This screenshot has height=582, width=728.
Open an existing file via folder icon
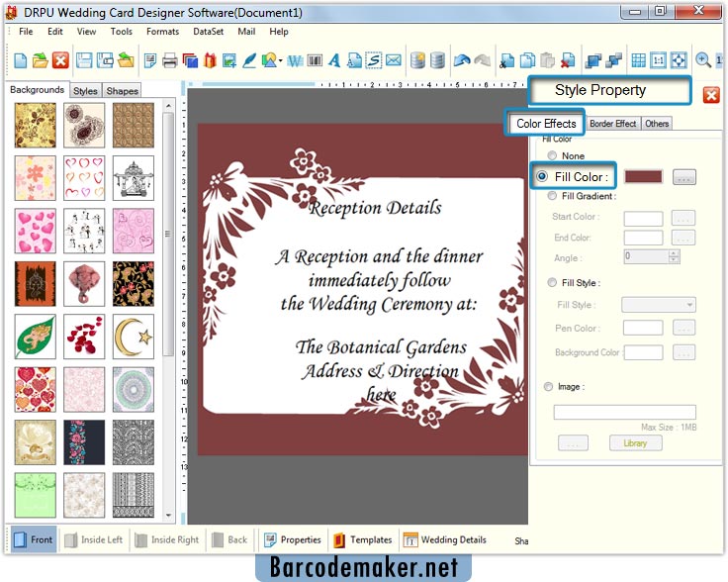click(41, 60)
